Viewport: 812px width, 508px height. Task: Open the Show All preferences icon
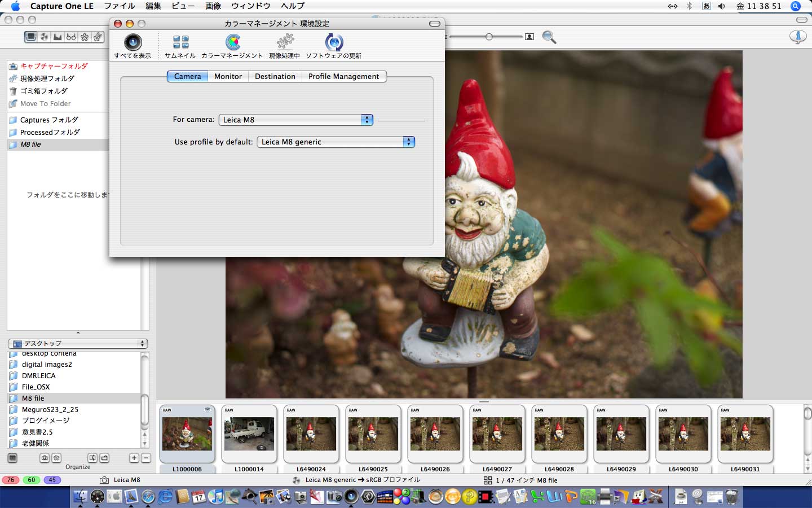133,46
